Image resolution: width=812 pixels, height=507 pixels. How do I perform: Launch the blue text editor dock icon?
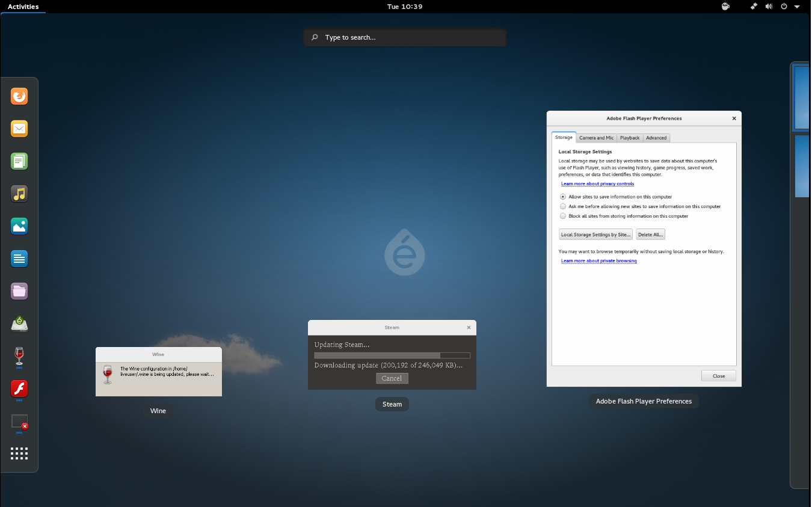point(19,259)
